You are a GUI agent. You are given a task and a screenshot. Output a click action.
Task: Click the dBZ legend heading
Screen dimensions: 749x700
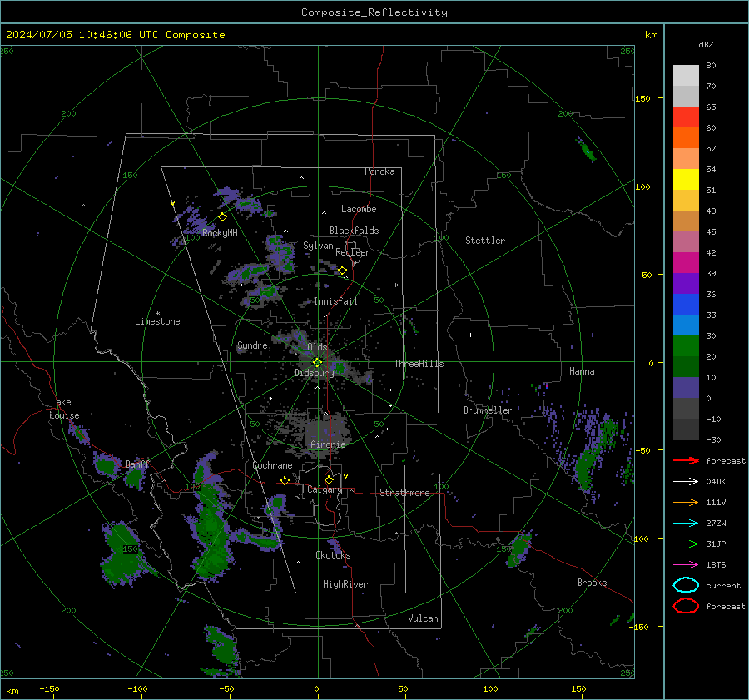click(x=706, y=45)
